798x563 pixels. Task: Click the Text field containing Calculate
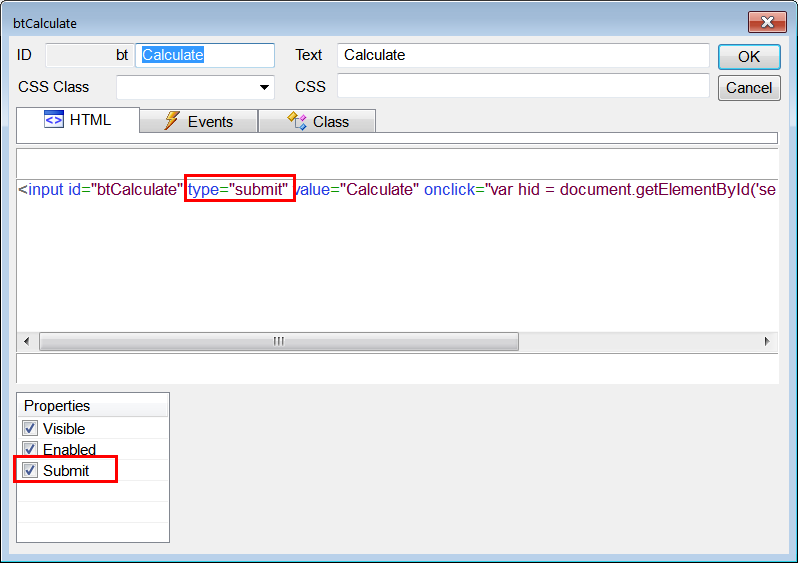coord(523,55)
